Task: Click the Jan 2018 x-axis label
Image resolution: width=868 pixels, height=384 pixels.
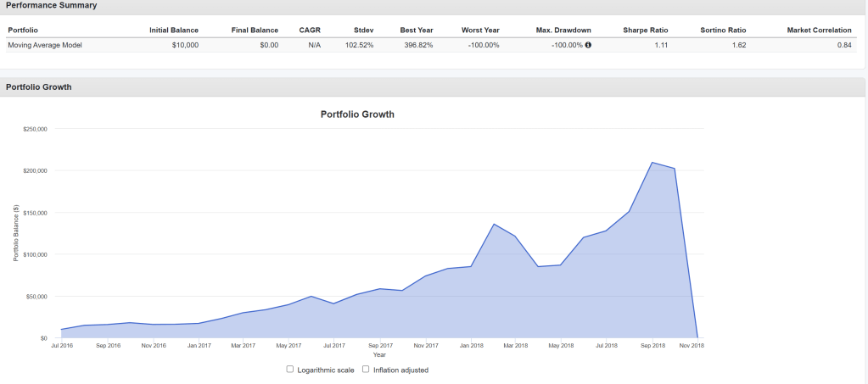Action: point(471,346)
